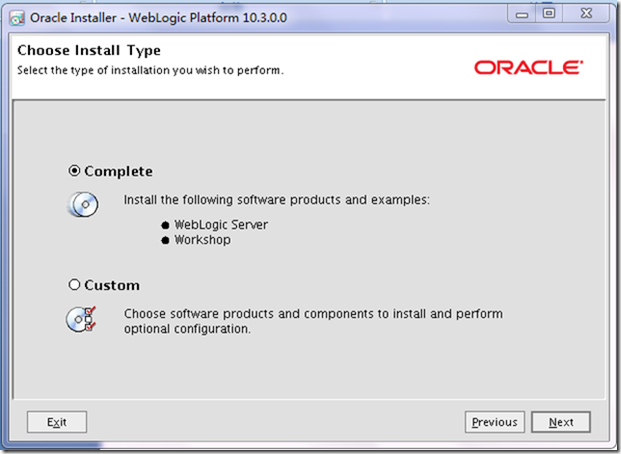
Task: Select the Complete install radio button
Action: pyautogui.click(x=74, y=171)
